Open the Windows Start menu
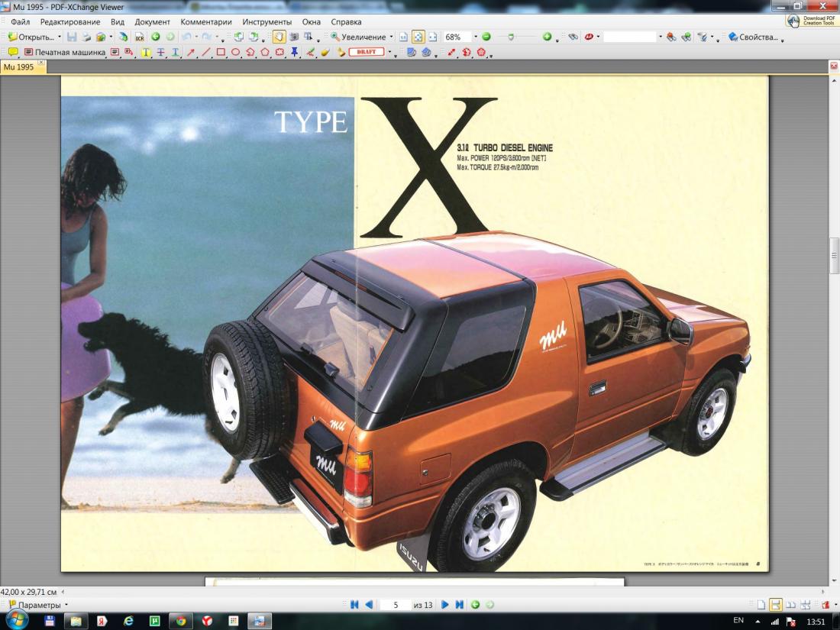 point(15,620)
